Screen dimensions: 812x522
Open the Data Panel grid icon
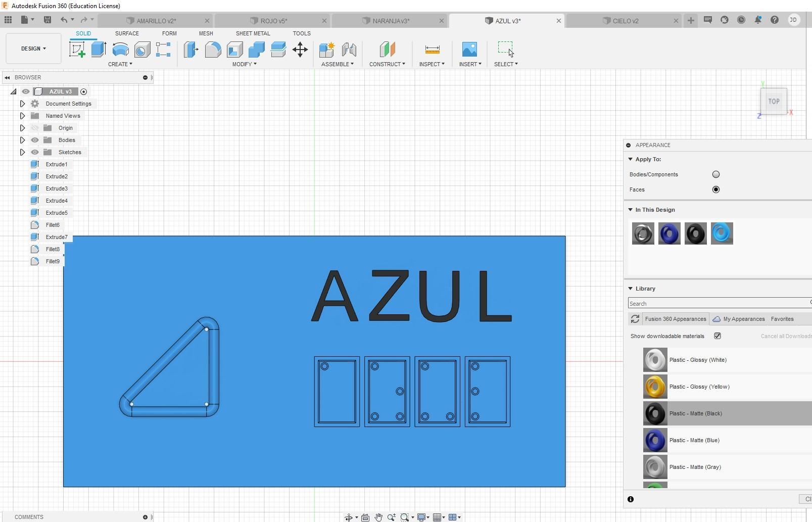click(8, 20)
